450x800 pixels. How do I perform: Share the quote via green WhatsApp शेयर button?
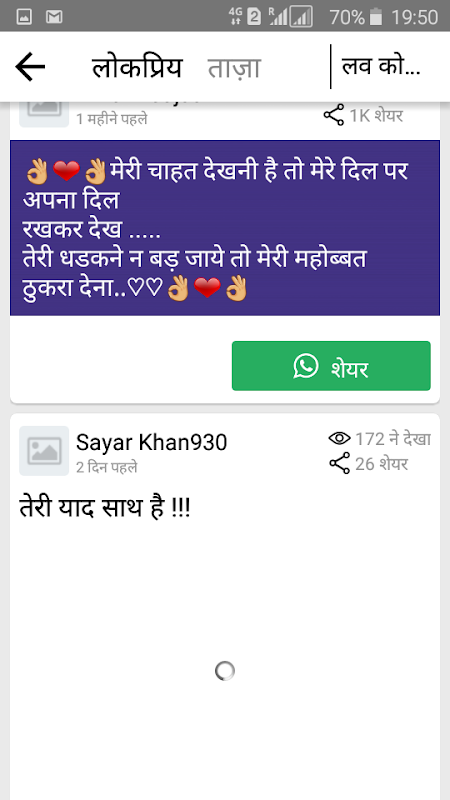point(331,366)
